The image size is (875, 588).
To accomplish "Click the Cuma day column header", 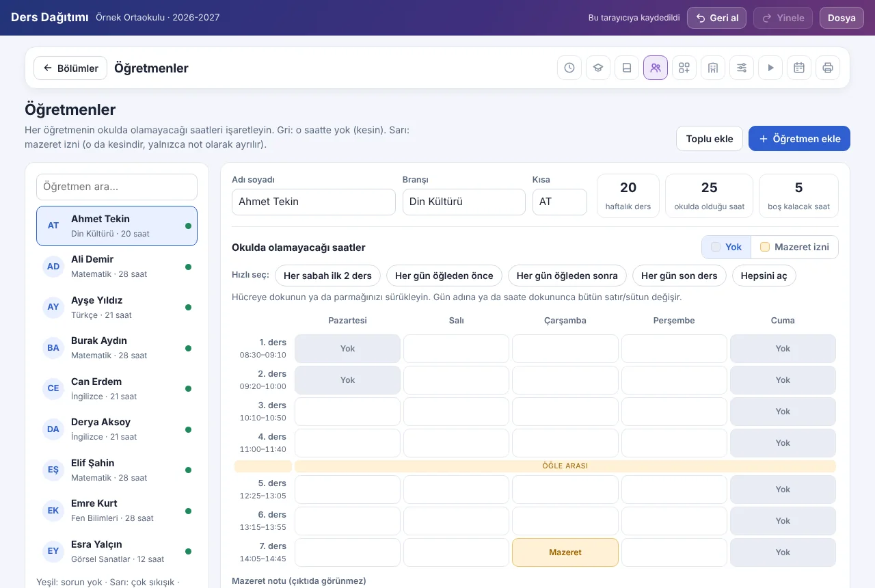I will 783,320.
